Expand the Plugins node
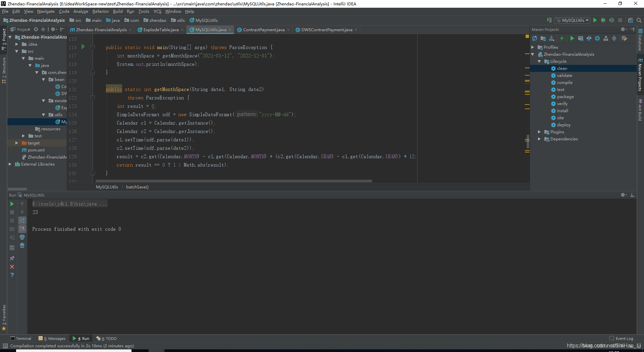The image size is (644, 352). pyautogui.click(x=539, y=132)
